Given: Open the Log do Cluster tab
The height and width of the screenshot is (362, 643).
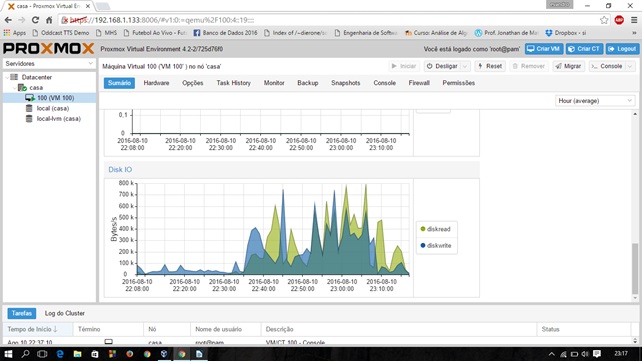Looking at the screenshot, I should (x=65, y=313).
